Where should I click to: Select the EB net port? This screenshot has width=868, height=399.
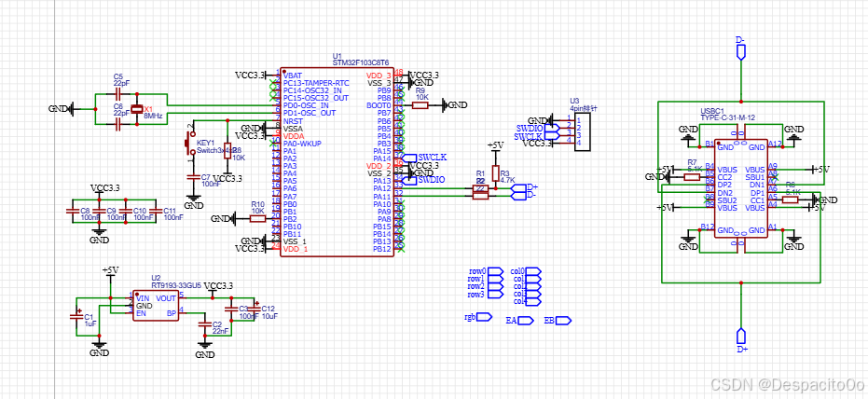tap(563, 320)
